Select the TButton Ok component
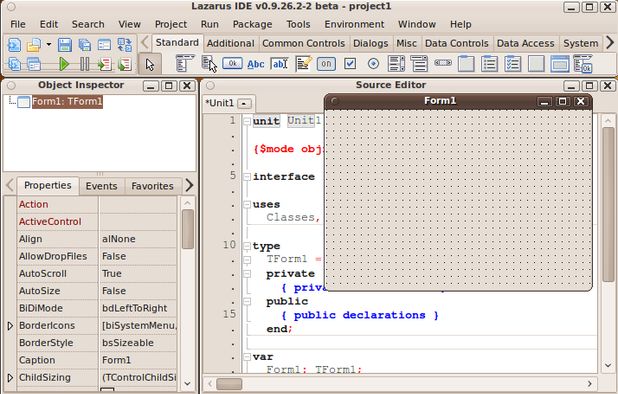 coord(232,63)
